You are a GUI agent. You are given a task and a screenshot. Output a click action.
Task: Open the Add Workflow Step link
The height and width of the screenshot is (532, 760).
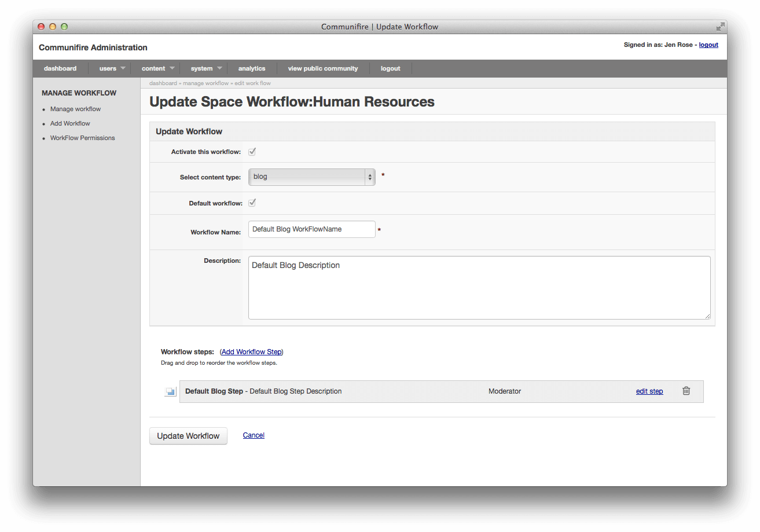(251, 351)
